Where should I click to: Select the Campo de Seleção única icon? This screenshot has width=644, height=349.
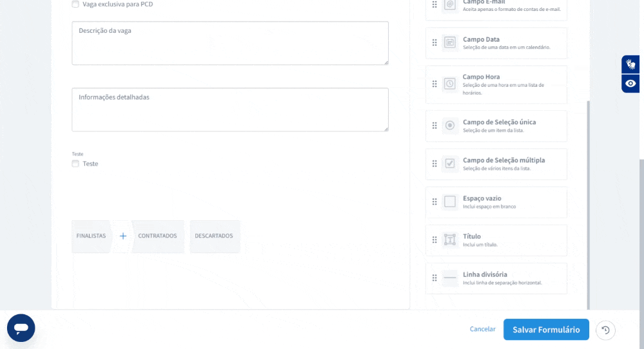pos(450,125)
